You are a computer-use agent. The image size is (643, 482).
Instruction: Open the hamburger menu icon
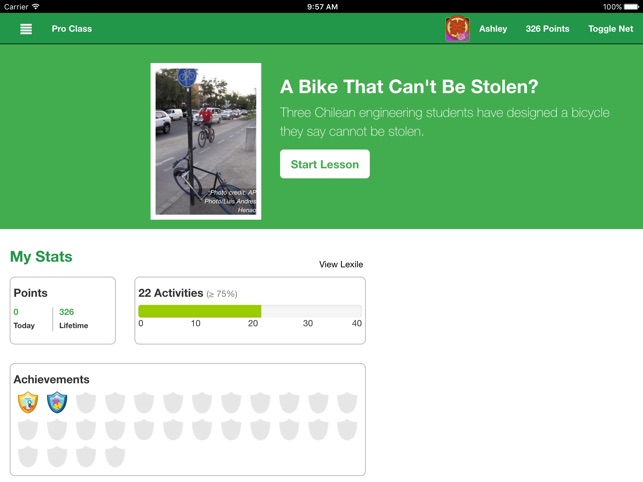[x=26, y=29]
